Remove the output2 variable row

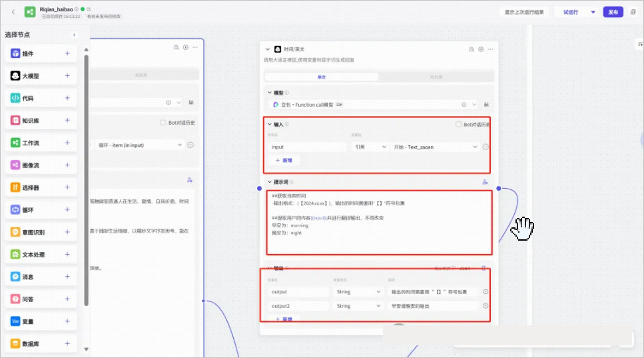point(485,306)
